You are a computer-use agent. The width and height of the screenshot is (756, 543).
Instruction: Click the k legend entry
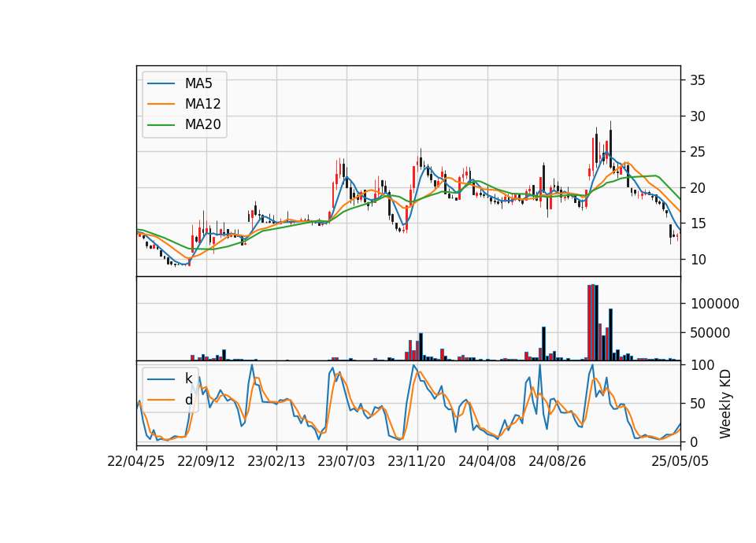pos(188,379)
